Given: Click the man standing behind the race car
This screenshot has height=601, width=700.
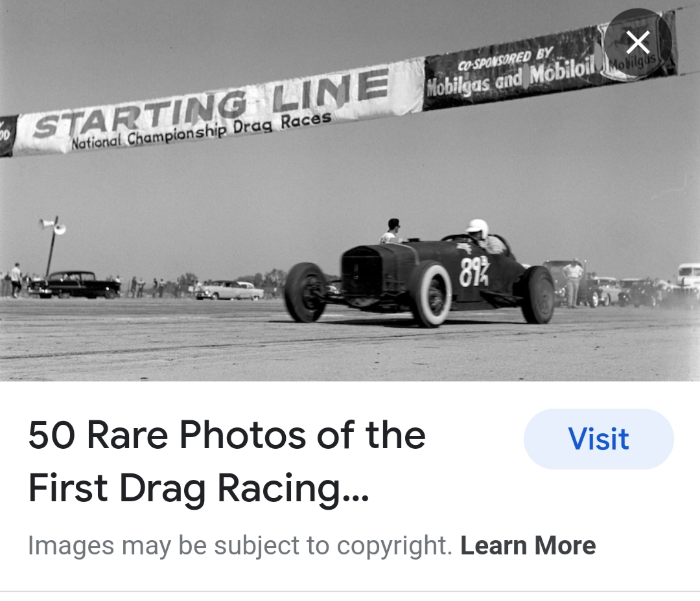Looking at the screenshot, I should pyautogui.click(x=390, y=231).
